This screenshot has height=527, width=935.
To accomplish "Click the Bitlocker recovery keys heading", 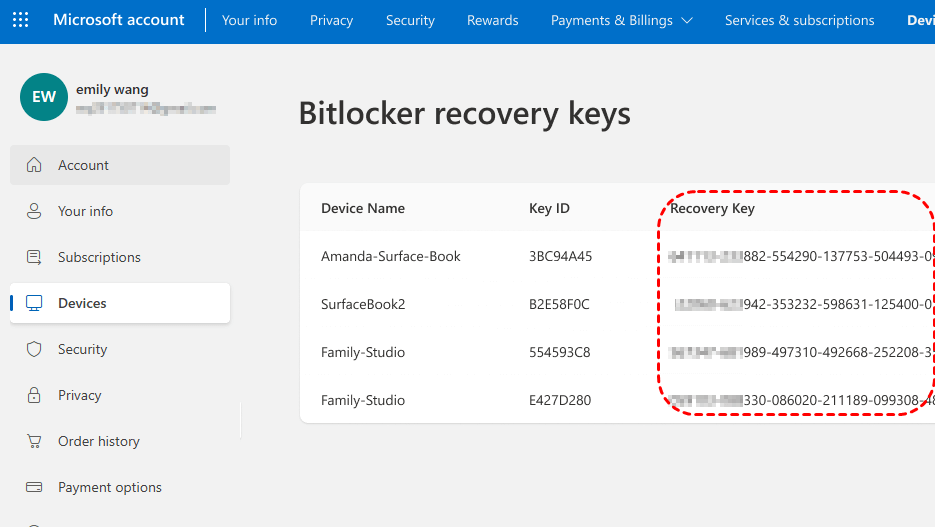I will pos(465,113).
